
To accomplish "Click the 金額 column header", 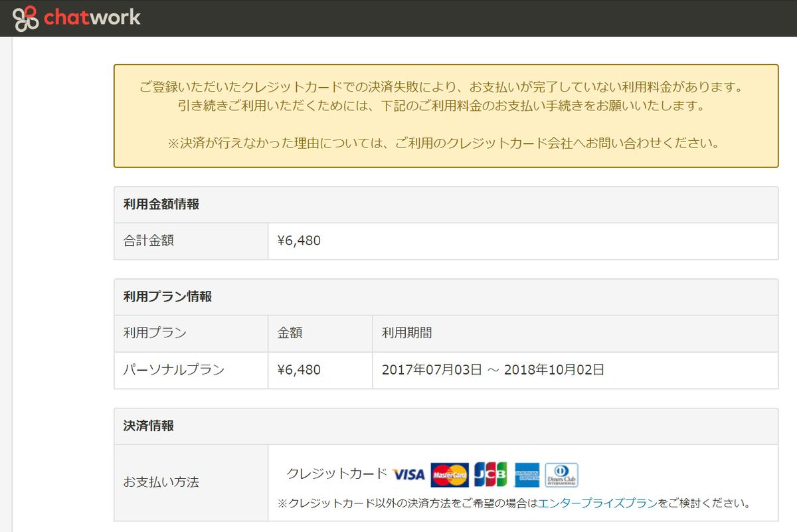I will tap(320, 333).
